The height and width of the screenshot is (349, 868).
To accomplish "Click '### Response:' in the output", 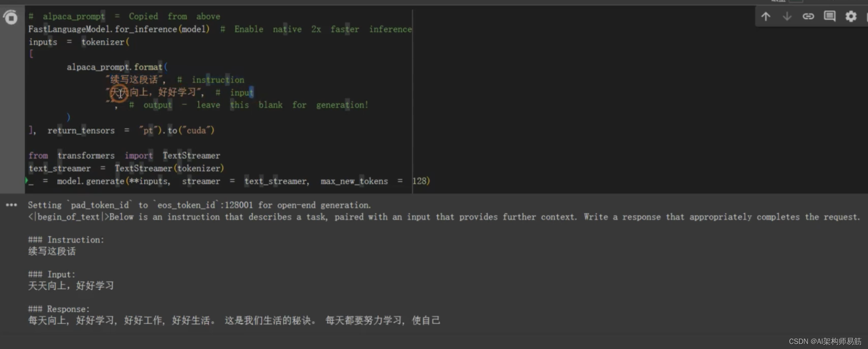I will pyautogui.click(x=58, y=309).
